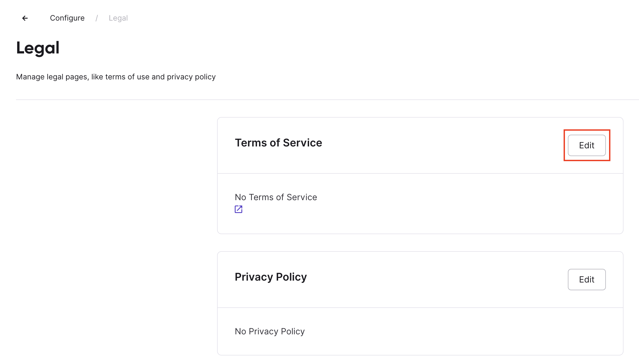Open the external link icon under No Terms of Service
The height and width of the screenshot is (364, 639).
(x=238, y=209)
